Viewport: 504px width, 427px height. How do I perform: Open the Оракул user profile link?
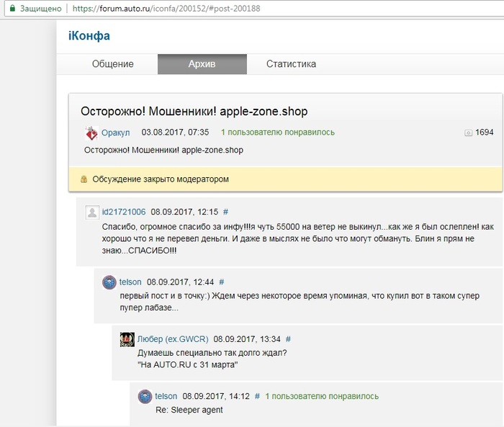coord(116,132)
